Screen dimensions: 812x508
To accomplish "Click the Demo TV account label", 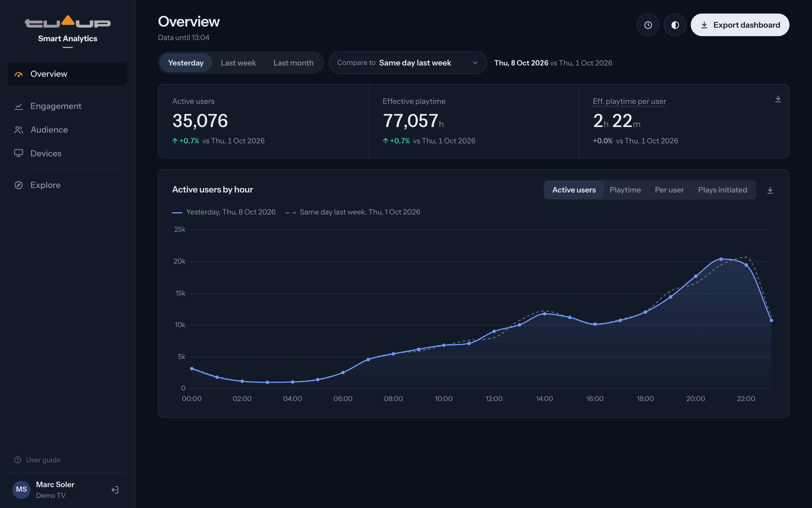I will click(51, 496).
